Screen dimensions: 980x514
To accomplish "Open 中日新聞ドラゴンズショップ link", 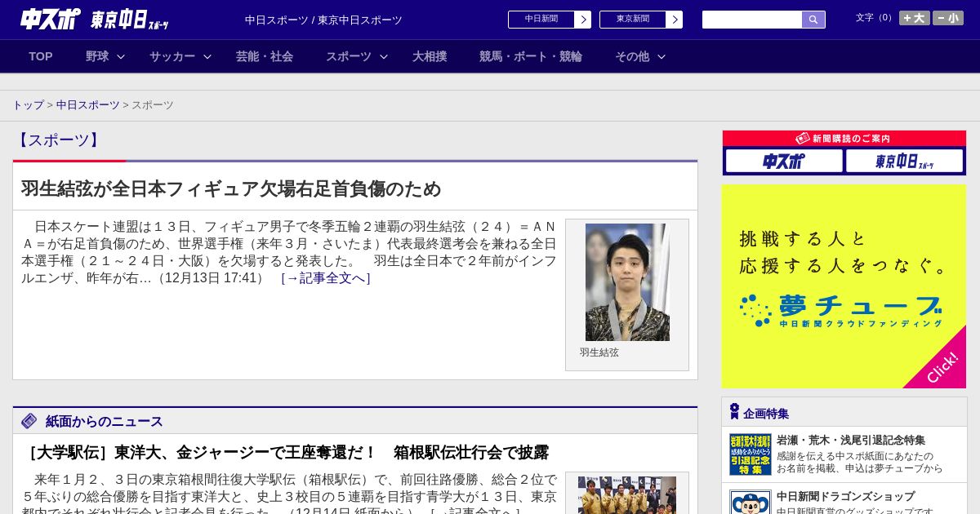I will click(x=845, y=496).
